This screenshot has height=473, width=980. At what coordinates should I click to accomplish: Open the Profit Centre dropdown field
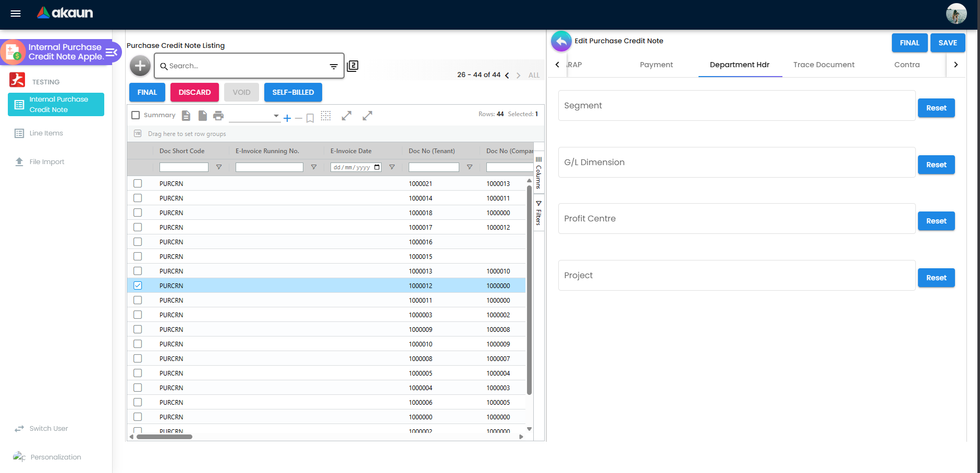tap(737, 219)
